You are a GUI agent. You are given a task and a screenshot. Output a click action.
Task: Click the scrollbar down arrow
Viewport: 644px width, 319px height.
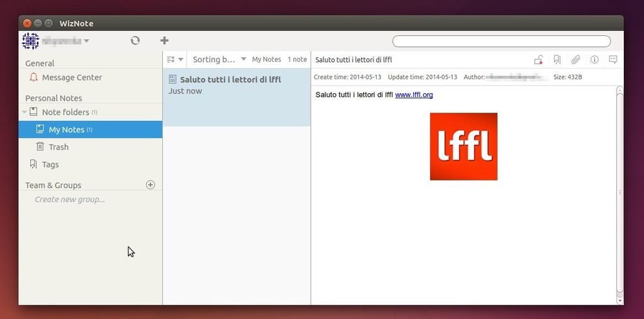pyautogui.click(x=620, y=301)
